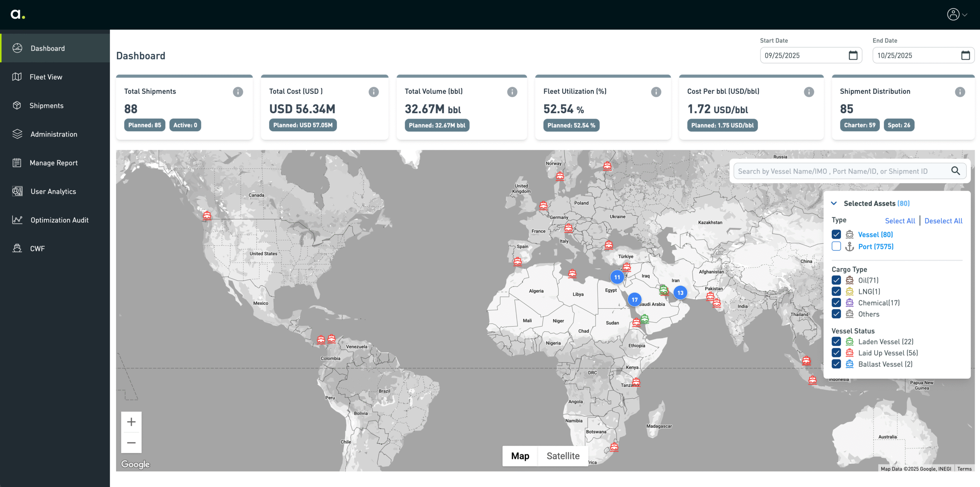The width and height of the screenshot is (980, 487).
Task: Click the Fleet Utilization info icon
Action: click(x=656, y=92)
